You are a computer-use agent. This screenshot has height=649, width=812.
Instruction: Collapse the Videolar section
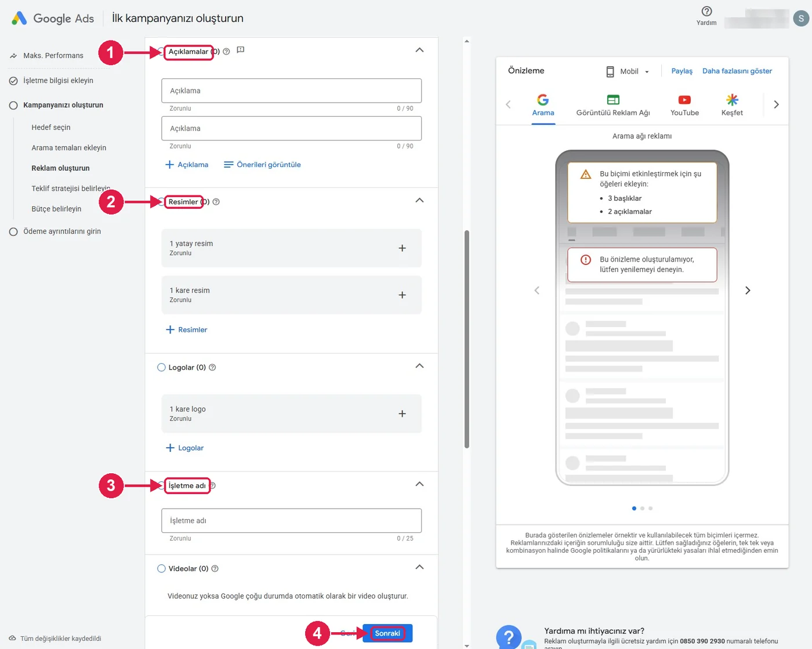(x=420, y=567)
